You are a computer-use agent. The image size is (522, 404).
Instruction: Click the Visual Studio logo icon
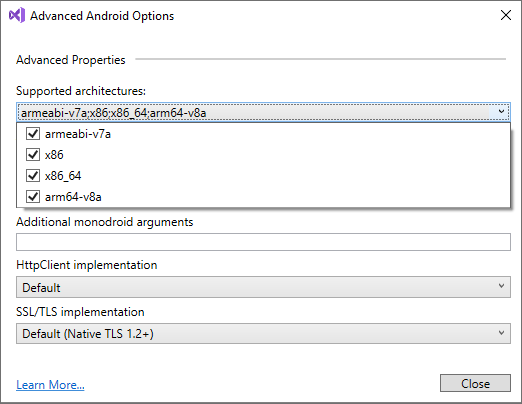click(17, 15)
